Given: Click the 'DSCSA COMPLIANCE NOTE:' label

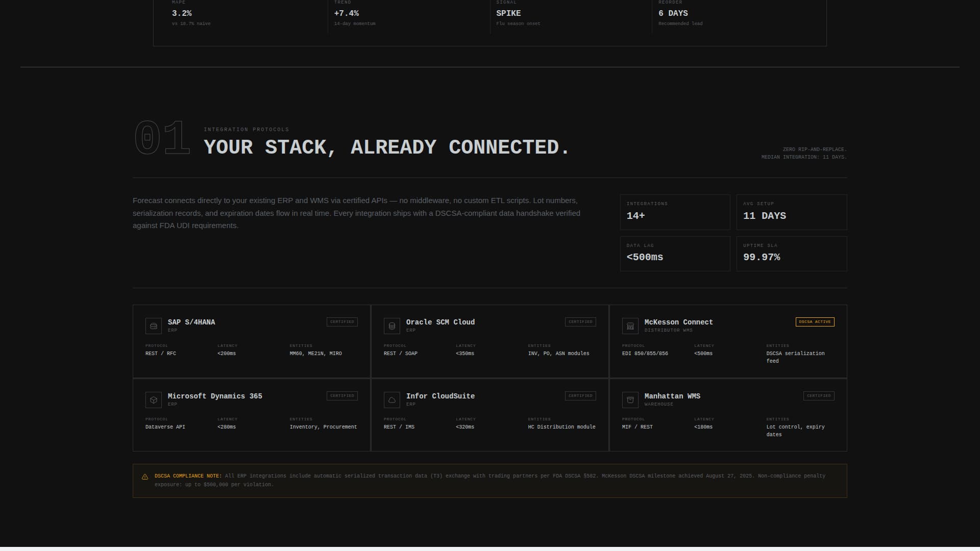Looking at the screenshot, I should (188, 476).
